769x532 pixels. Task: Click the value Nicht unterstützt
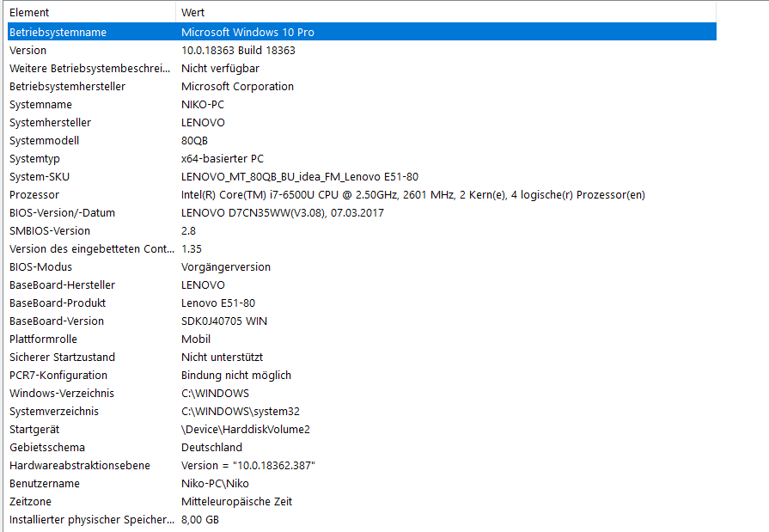(223, 358)
